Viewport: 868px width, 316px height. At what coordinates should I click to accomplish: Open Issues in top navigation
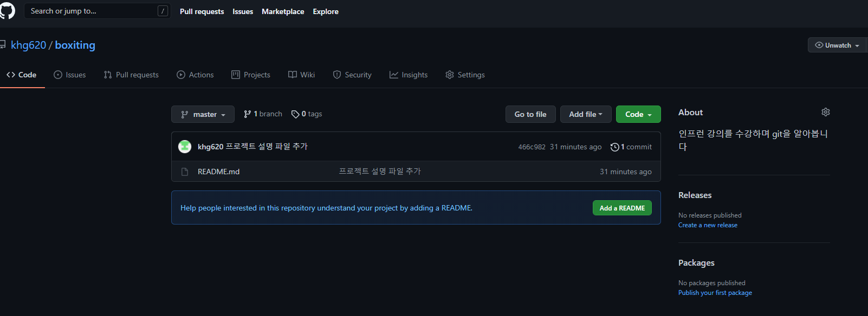pos(243,11)
